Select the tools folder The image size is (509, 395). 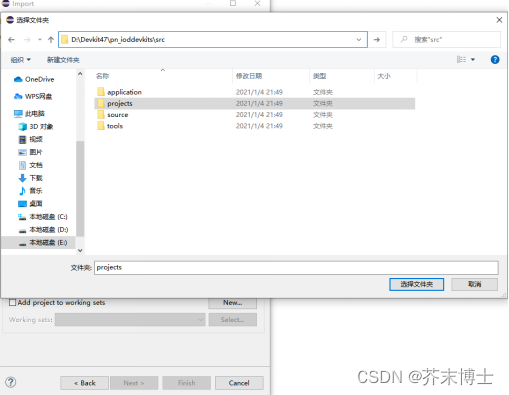pyautogui.click(x=110, y=126)
